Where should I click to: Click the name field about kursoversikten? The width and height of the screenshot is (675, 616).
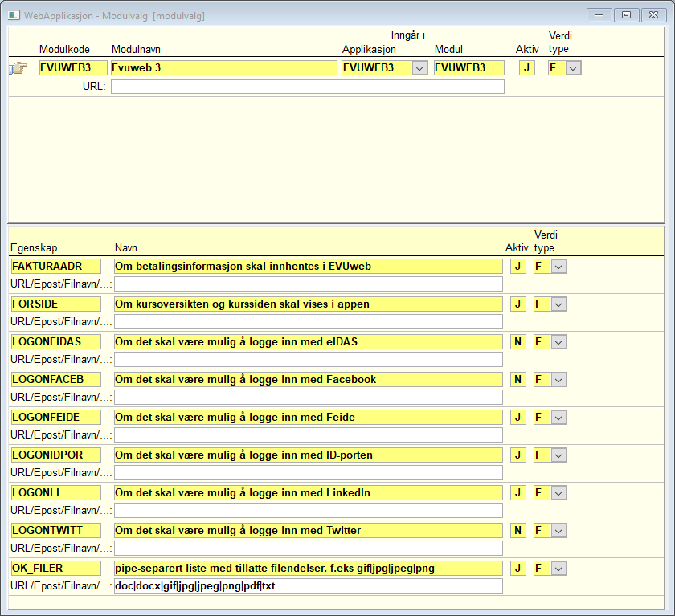(x=309, y=304)
